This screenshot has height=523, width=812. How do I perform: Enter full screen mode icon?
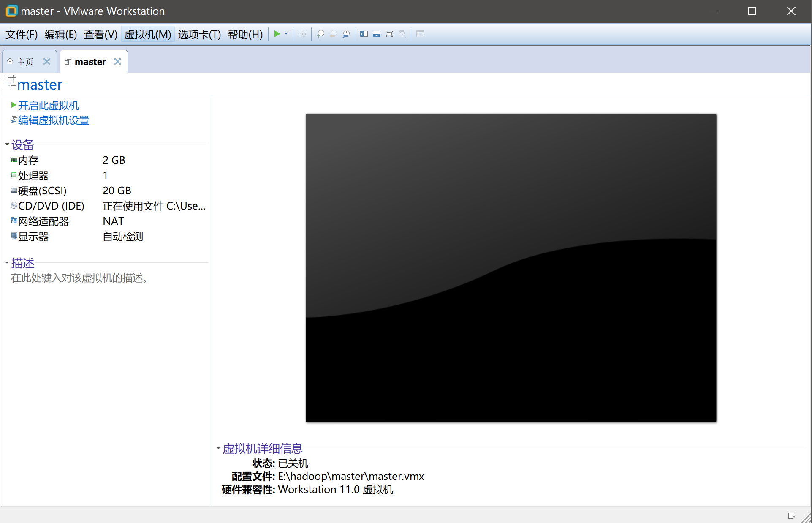(x=389, y=34)
